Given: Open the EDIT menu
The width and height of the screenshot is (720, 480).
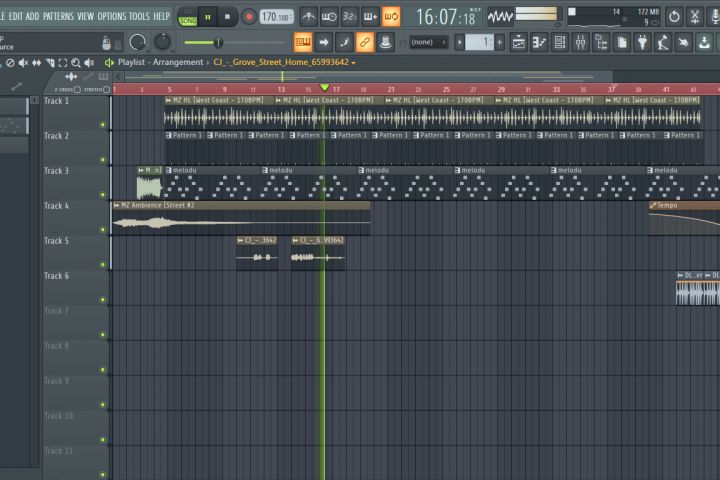Looking at the screenshot, I should pyautogui.click(x=15, y=17).
